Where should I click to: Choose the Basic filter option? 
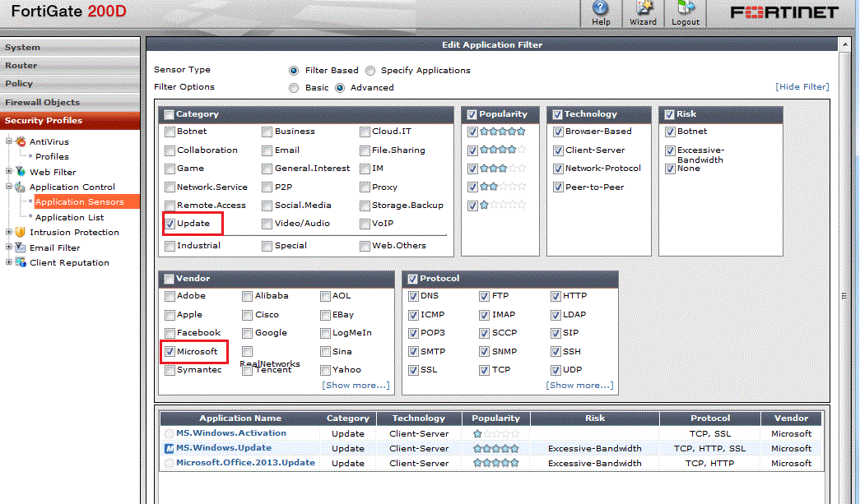click(294, 88)
